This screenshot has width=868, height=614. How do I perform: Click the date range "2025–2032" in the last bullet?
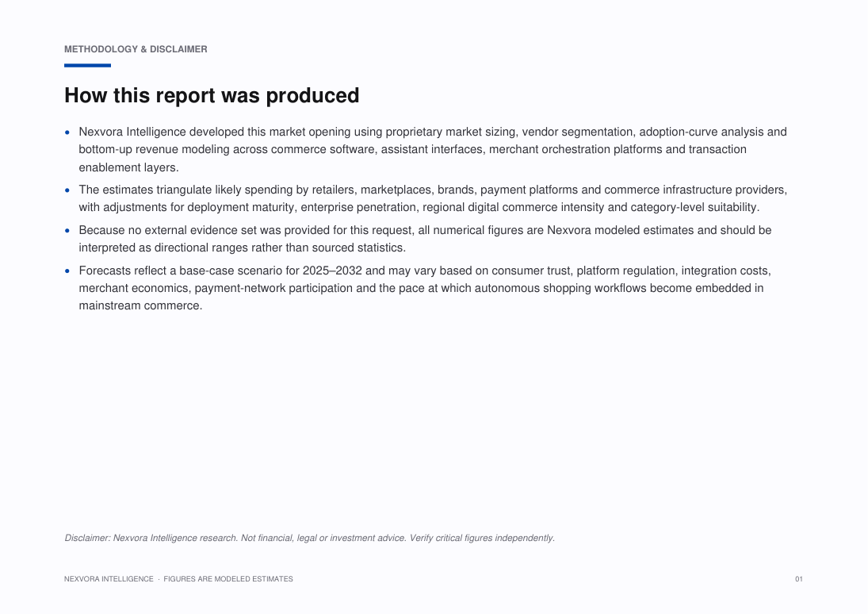(x=332, y=271)
